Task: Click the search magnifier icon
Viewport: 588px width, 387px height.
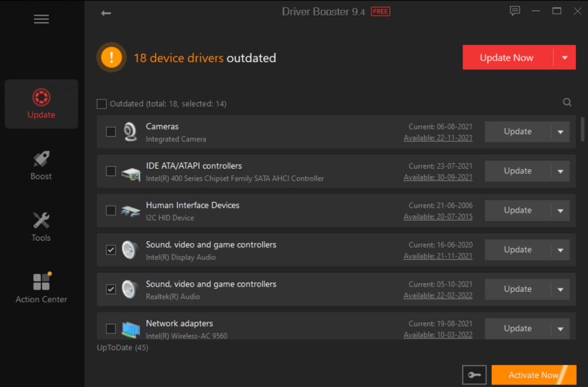Action: tap(567, 102)
